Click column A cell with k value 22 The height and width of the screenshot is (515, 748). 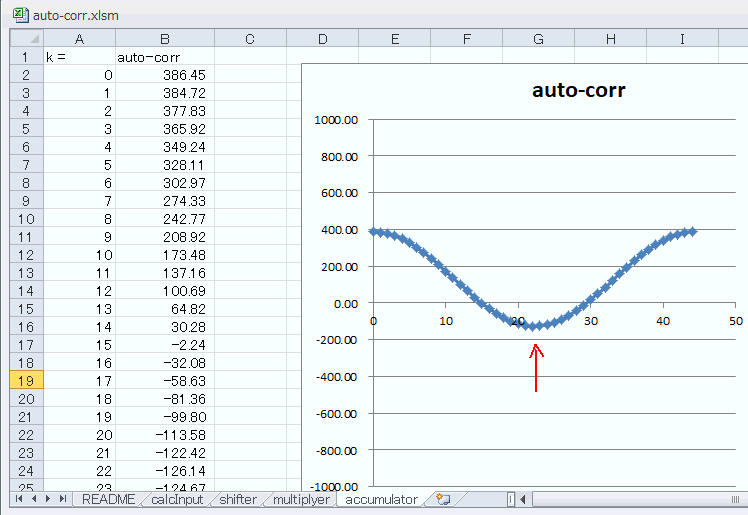click(79, 471)
